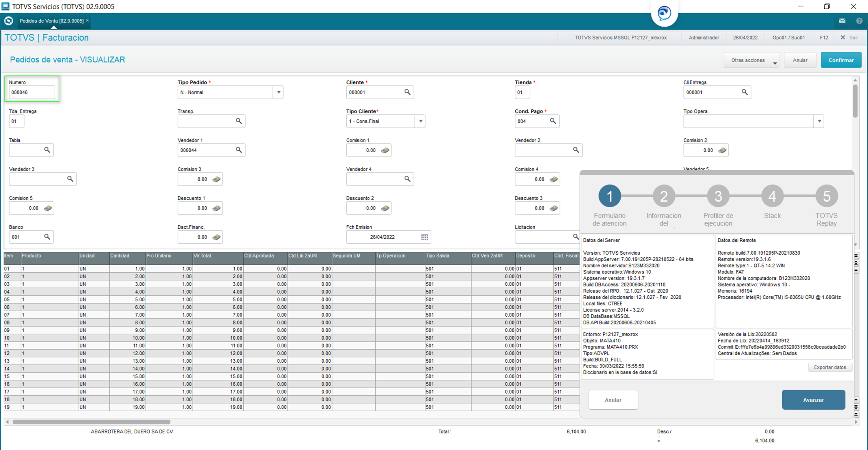Image resolution: width=868 pixels, height=450 pixels.
Task: Click the Comision 4 calculator icon
Action: click(x=553, y=179)
